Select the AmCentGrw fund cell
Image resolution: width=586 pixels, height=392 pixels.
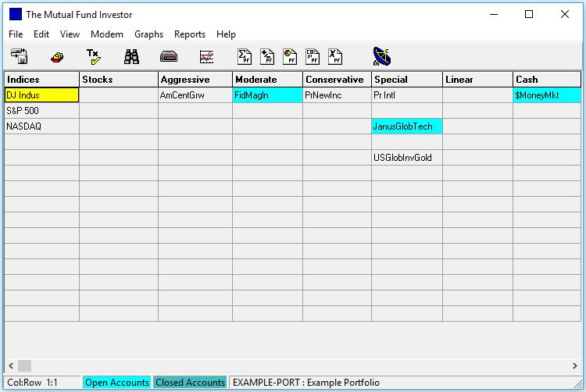pyautogui.click(x=195, y=95)
